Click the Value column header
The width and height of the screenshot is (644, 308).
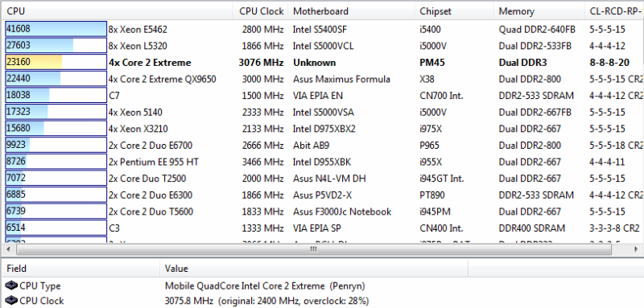click(x=314, y=269)
